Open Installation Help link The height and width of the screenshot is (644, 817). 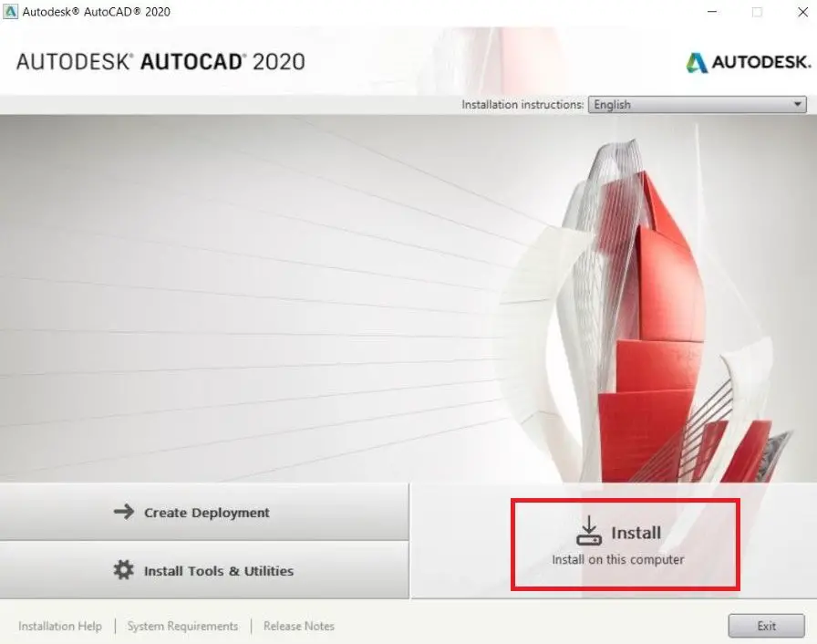tap(60, 626)
